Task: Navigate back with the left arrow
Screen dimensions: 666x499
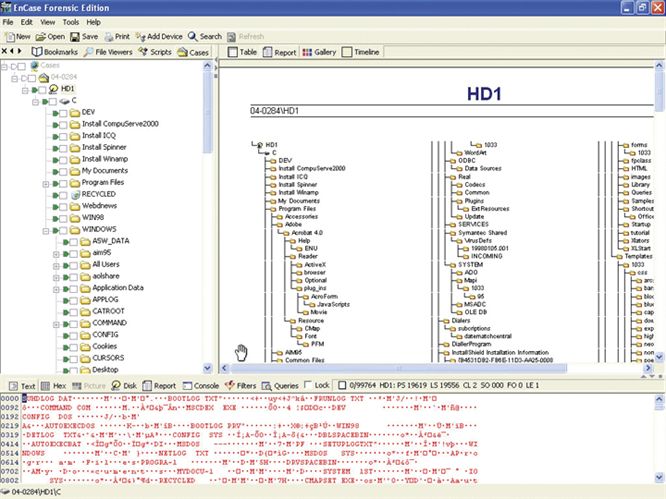Action: click(12, 51)
